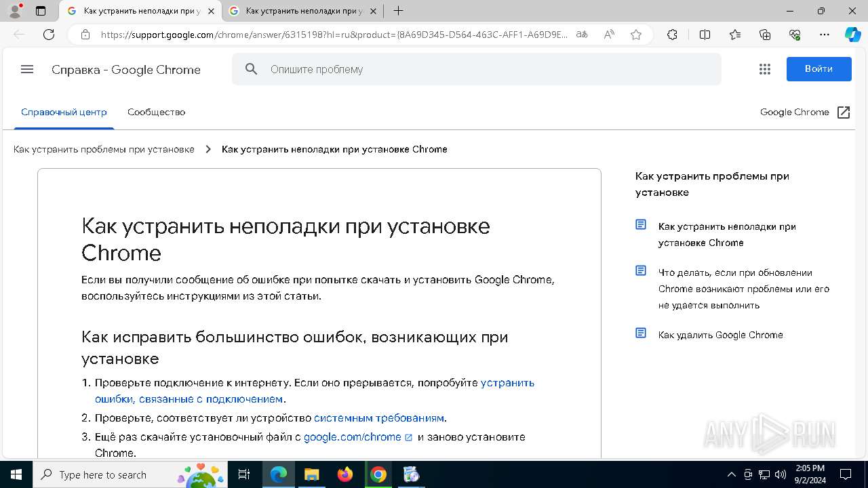The height and width of the screenshot is (488, 868).
Task: Open the Copilot sidebar icon
Action: pyautogui.click(x=852, y=35)
